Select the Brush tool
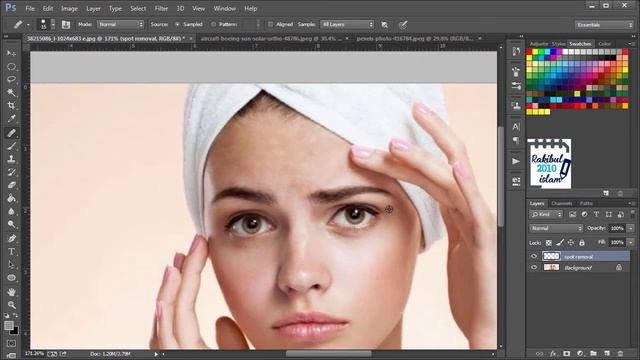This screenshot has height=360, width=640. click(11, 146)
